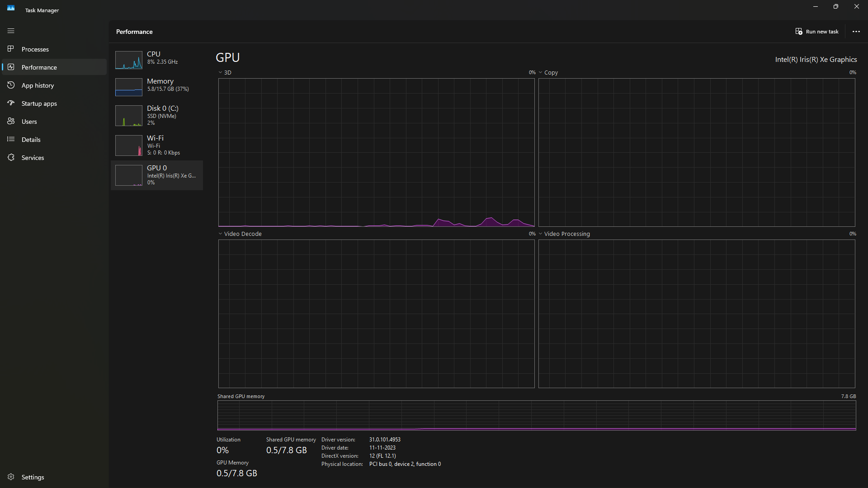This screenshot has width=868, height=488.
Task: Open the Details list icon
Action: 11,139
